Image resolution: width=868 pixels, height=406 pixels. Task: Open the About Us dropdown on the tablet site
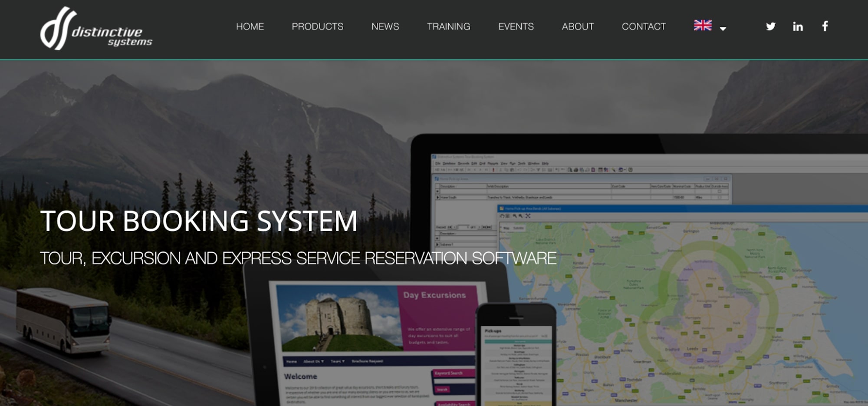[x=314, y=361]
